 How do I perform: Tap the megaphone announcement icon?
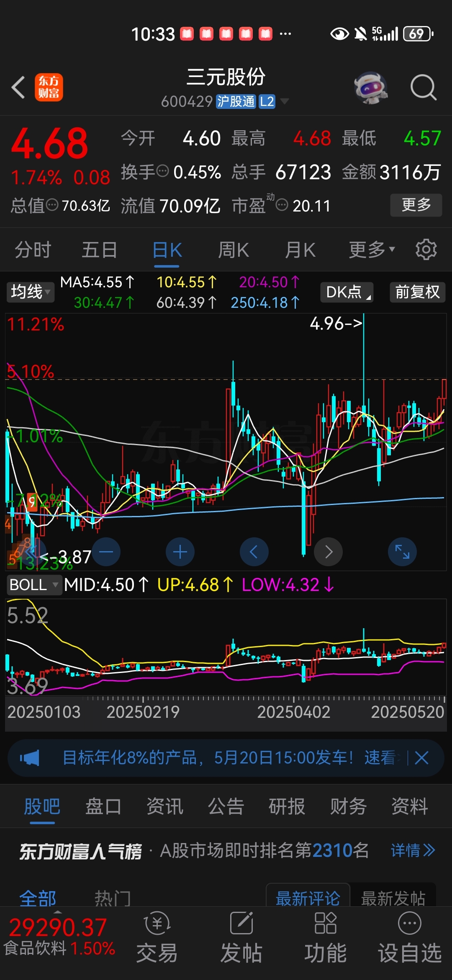point(30,758)
